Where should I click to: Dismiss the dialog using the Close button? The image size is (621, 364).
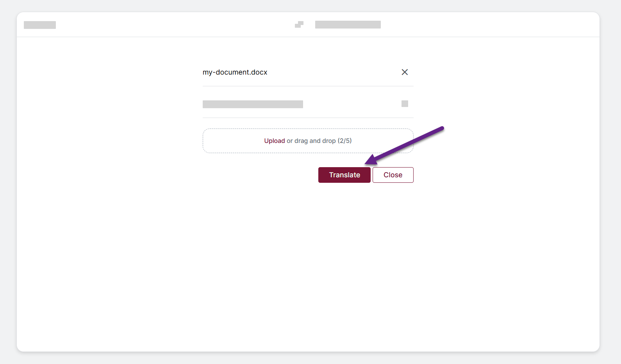click(x=393, y=175)
